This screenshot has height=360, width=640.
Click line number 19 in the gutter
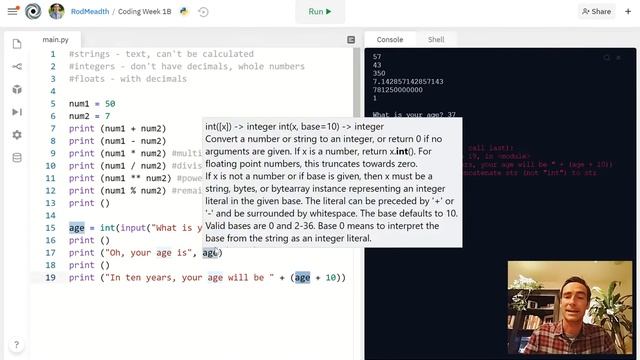(51, 278)
